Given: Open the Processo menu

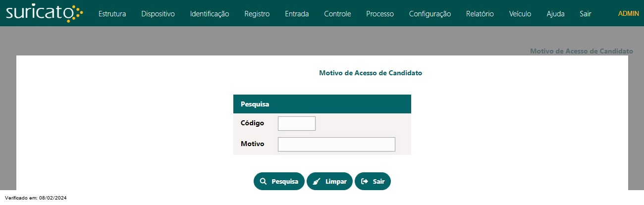Looking at the screenshot, I should coord(380,14).
